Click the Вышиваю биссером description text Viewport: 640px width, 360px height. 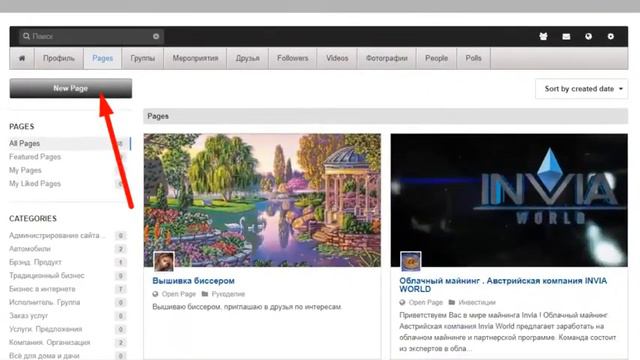(x=247, y=307)
